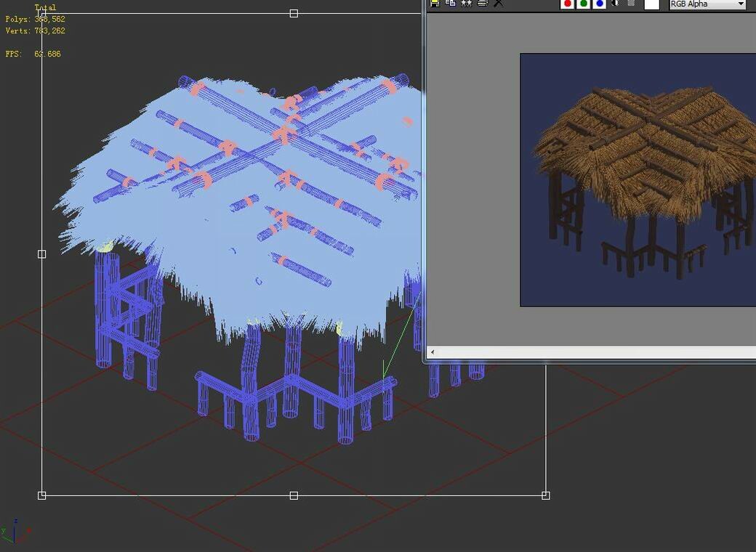Click the bottom-center safe frame handle
This screenshot has height=552, width=756.
pyautogui.click(x=294, y=495)
